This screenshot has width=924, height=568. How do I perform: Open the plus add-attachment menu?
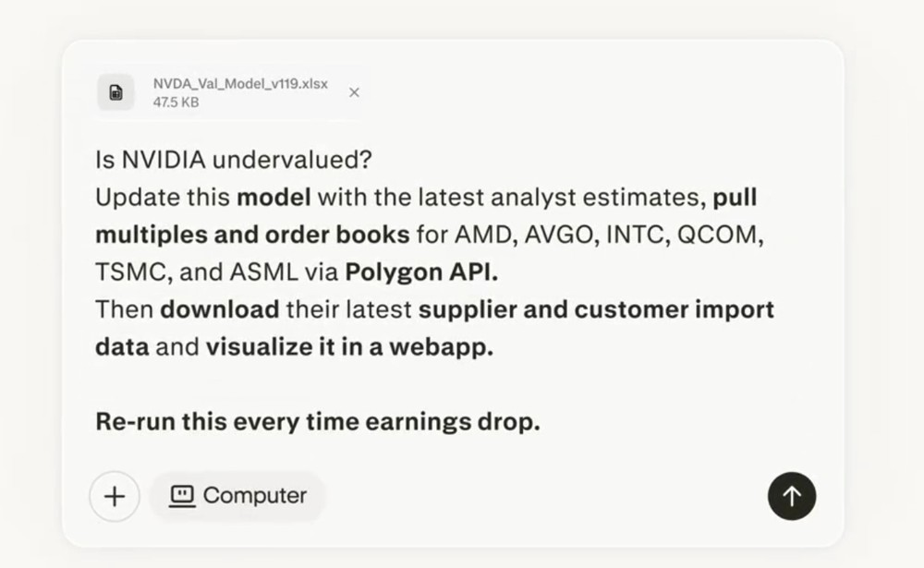(115, 496)
